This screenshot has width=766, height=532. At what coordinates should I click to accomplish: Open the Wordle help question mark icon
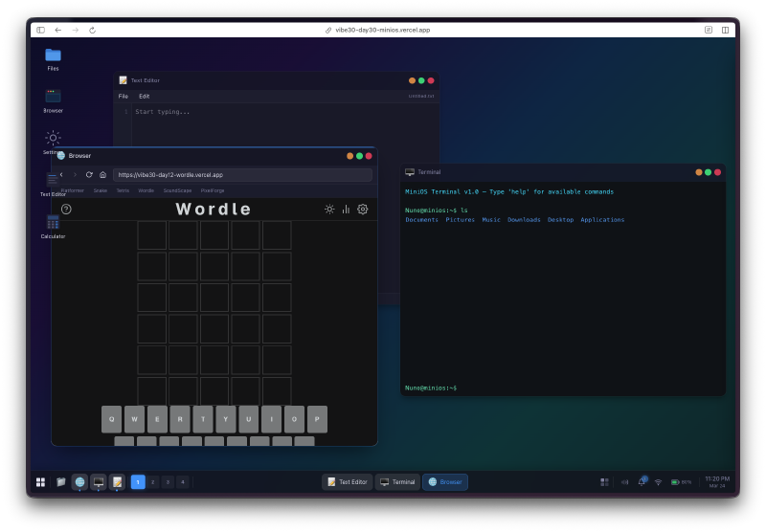(66, 209)
